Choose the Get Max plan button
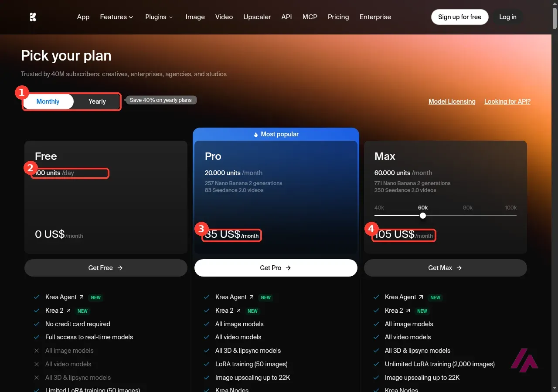Screen dimensions: 558x392 coord(446,268)
